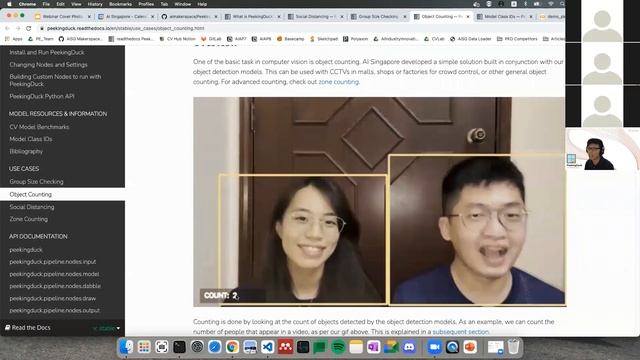This screenshot has width=640, height=360.
Task: Open Google Meet icon in Dock
Action: [x=391, y=347]
